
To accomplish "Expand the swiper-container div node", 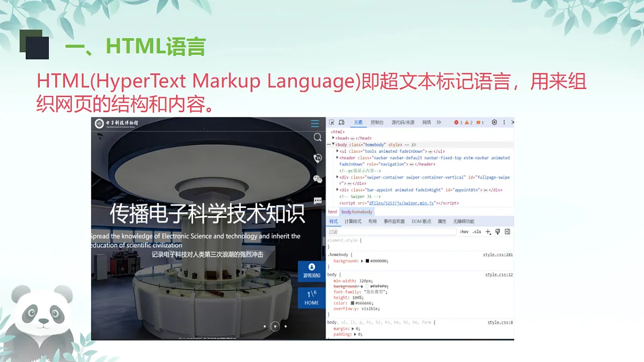I will coord(338,177).
